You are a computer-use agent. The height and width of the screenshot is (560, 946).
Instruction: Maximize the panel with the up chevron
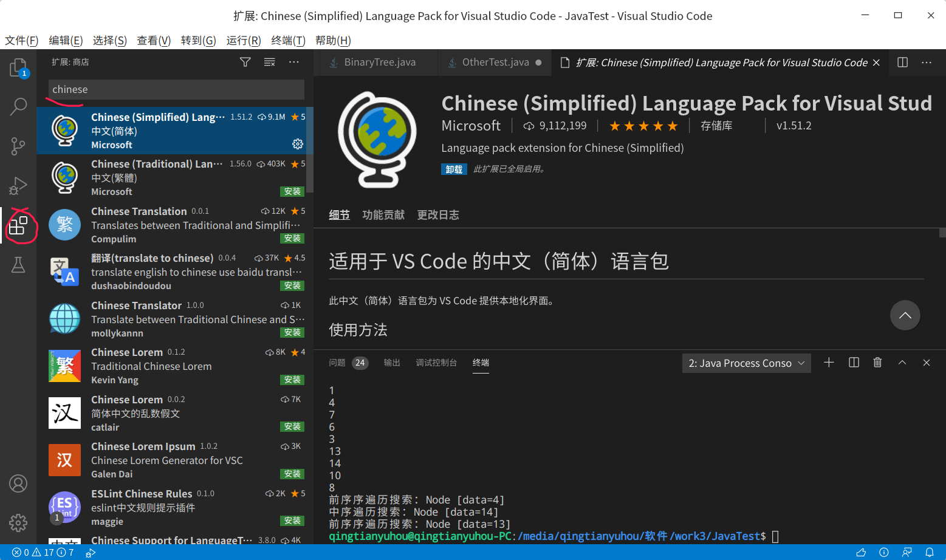(x=902, y=363)
